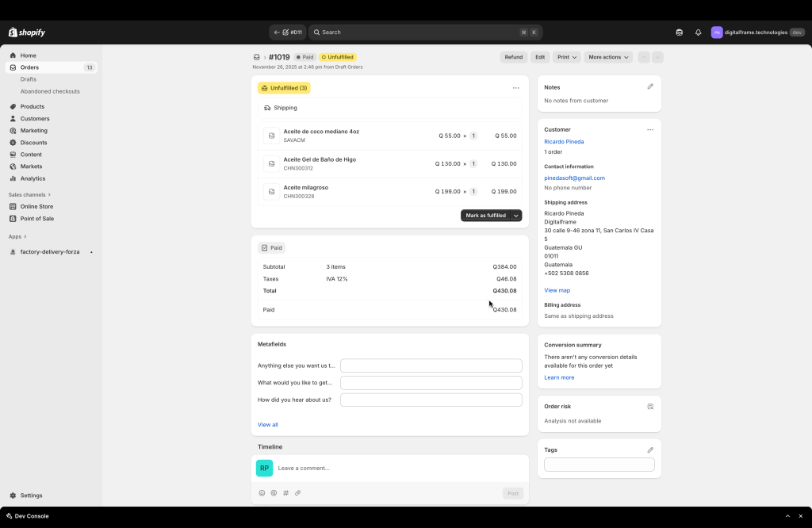The image size is (812, 528).
Task: Click the hashtag icon in the comment box
Action: tap(285, 493)
